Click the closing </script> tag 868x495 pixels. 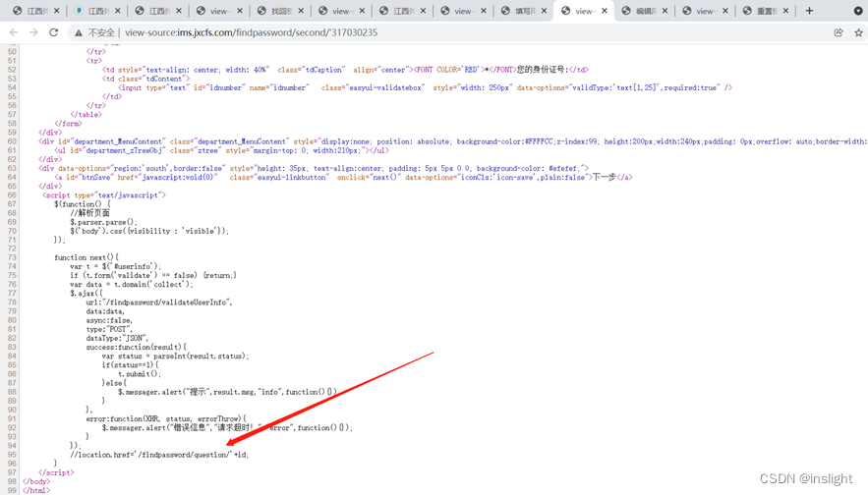coord(56,472)
